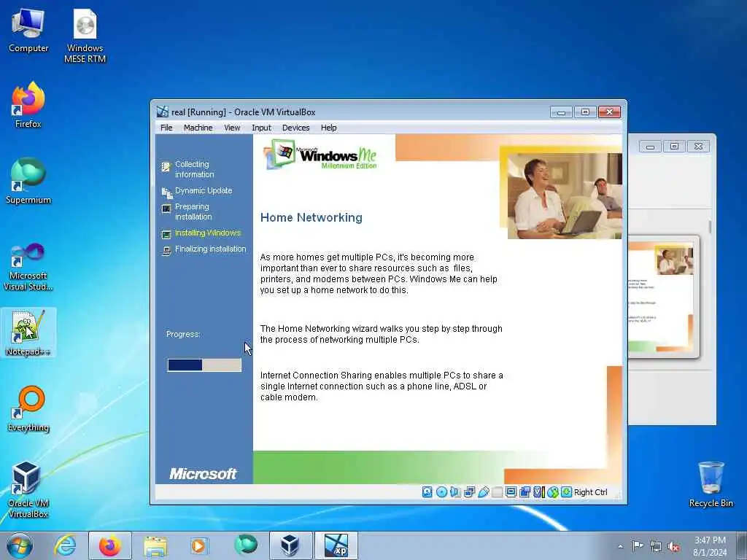747x560 pixels.
Task: Click the CPU virtualization status icon
Action: point(539,492)
